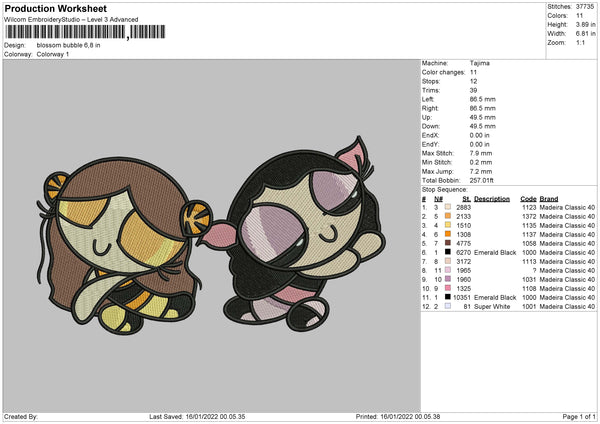Click 'Emerald Black' for stitch count 10351
Screen dimensions: 600x424
495,297
